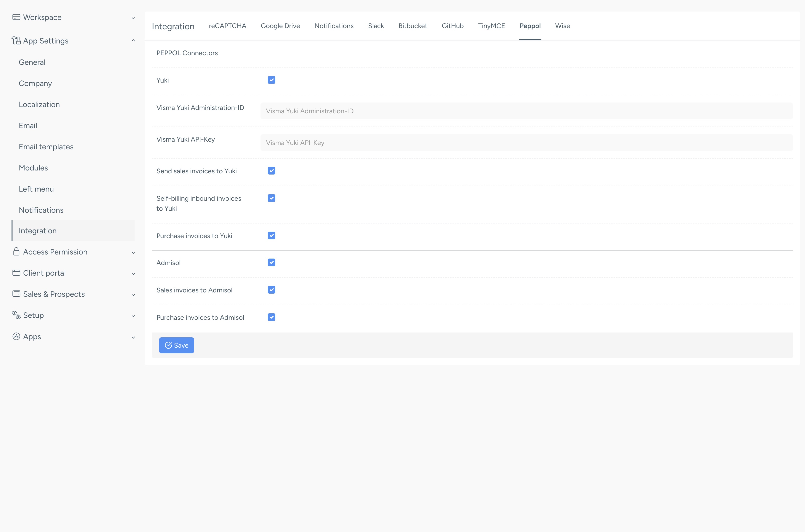Image resolution: width=805 pixels, height=532 pixels.
Task: Focus the Visma Yuki API-Key field
Action: tap(526, 143)
